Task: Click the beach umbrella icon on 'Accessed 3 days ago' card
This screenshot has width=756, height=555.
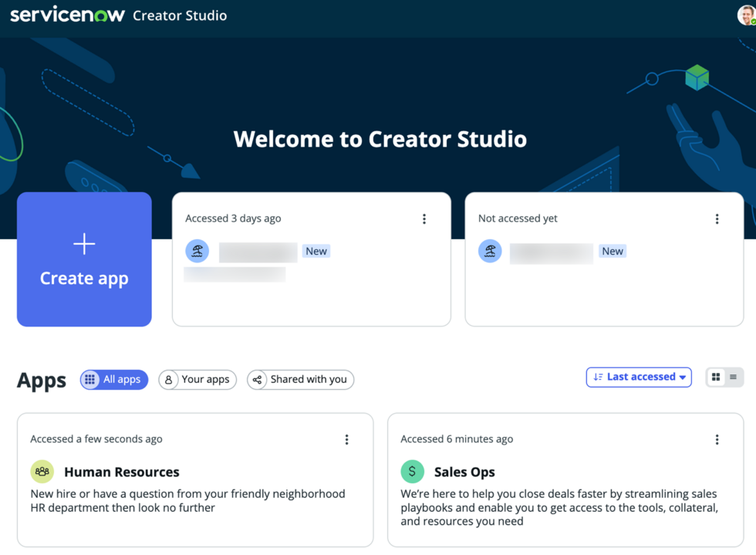Action: pos(197,251)
